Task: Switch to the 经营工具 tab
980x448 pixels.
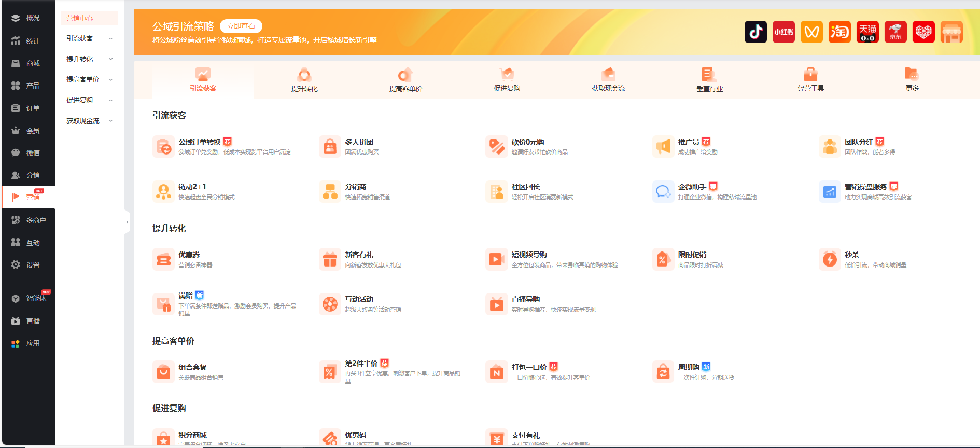Action: 811,80
